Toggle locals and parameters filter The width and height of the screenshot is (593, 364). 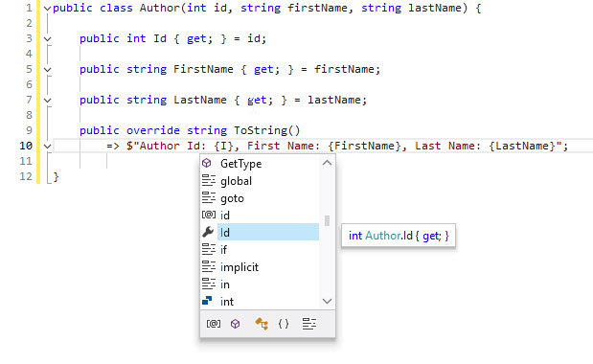coord(214,324)
